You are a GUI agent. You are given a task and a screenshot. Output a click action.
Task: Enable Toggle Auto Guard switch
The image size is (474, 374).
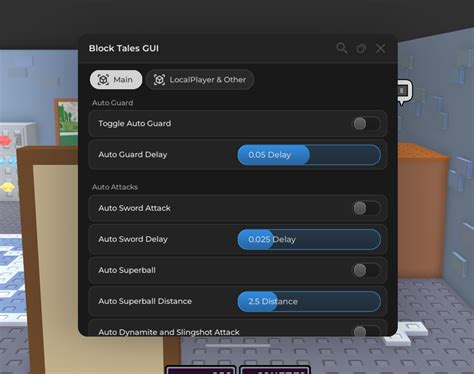coord(366,124)
